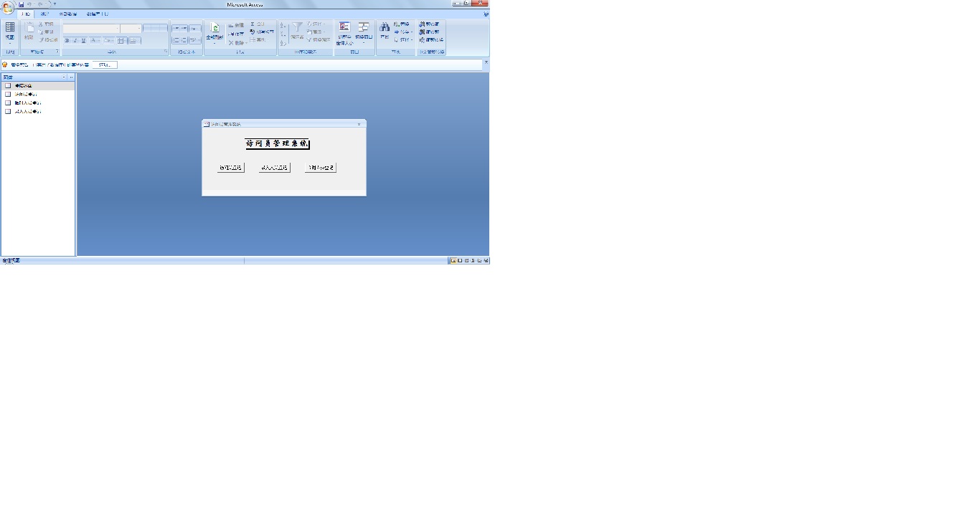Collapse the navigation pane shutter bar
Viewport: 980px width, 529px height.
pyautogui.click(x=71, y=77)
